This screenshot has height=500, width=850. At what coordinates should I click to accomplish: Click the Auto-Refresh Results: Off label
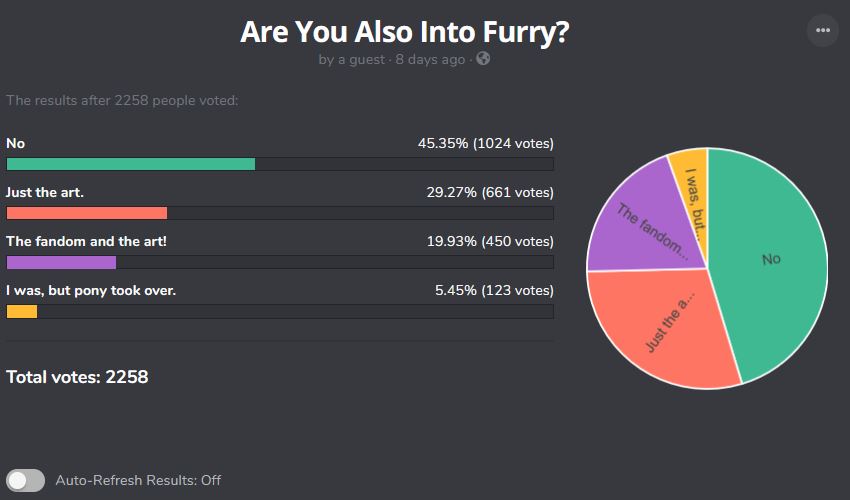pyautogui.click(x=138, y=480)
